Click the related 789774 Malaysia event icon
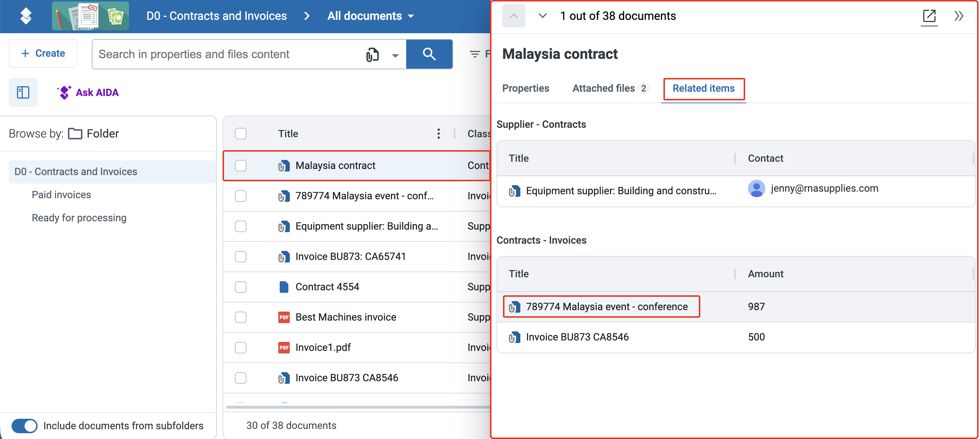The height and width of the screenshot is (439, 980). tap(514, 307)
